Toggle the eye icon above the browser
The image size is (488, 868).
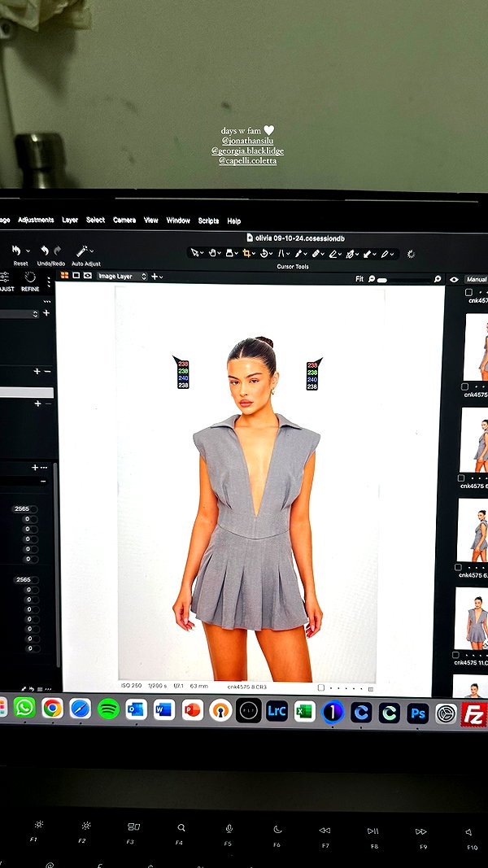point(454,280)
